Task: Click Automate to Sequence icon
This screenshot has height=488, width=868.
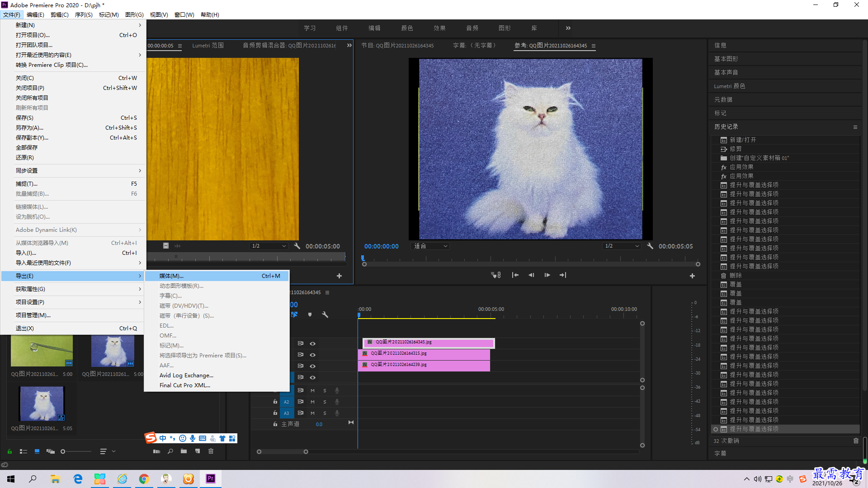Action: point(156,451)
